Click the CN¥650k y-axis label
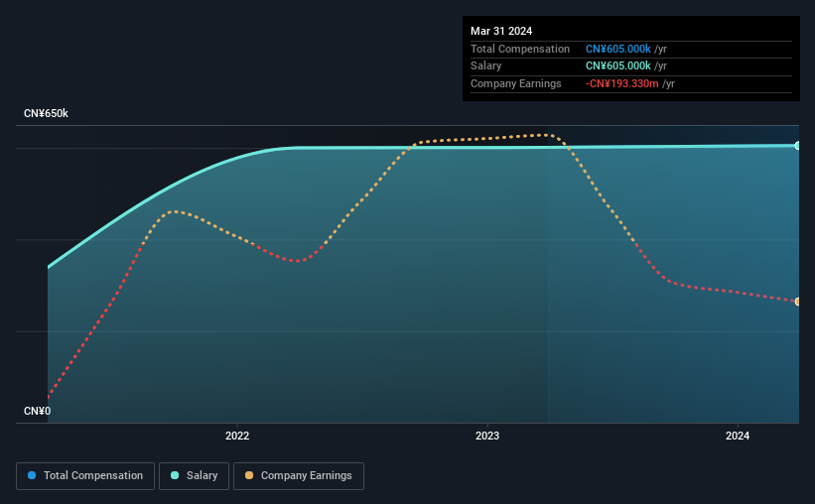Image resolution: width=815 pixels, height=504 pixels. [46, 113]
